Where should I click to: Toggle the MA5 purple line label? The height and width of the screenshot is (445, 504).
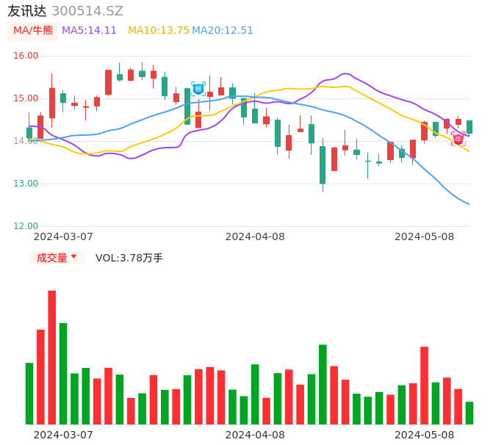pyautogui.click(x=89, y=31)
